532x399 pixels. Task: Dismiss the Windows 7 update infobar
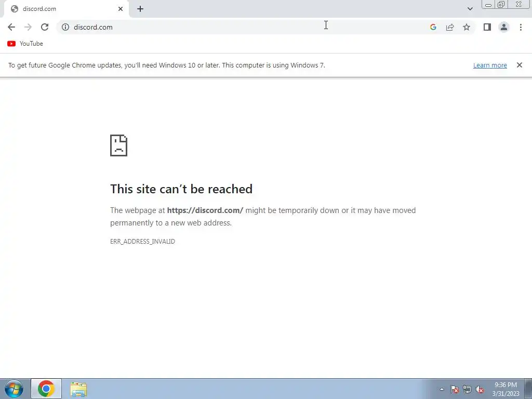[520, 65]
